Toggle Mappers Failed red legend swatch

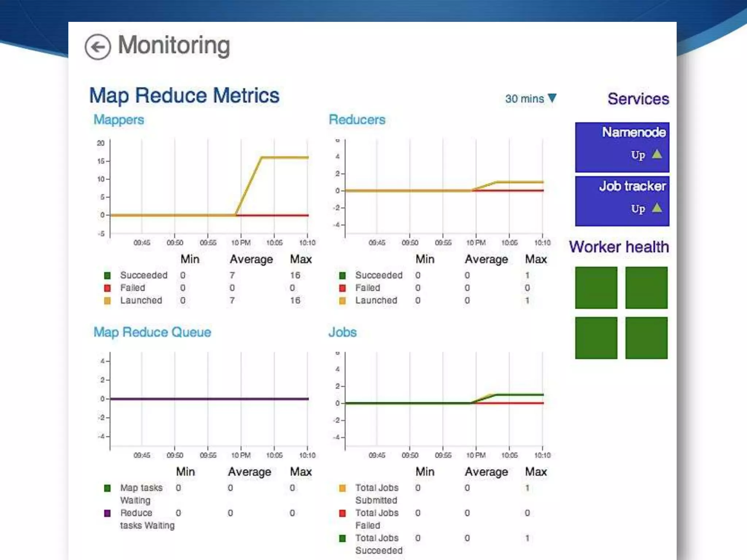tap(107, 288)
